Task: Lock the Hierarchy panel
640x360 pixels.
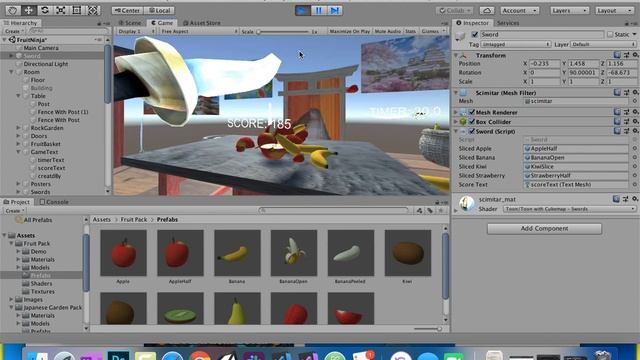Action: click(99, 23)
